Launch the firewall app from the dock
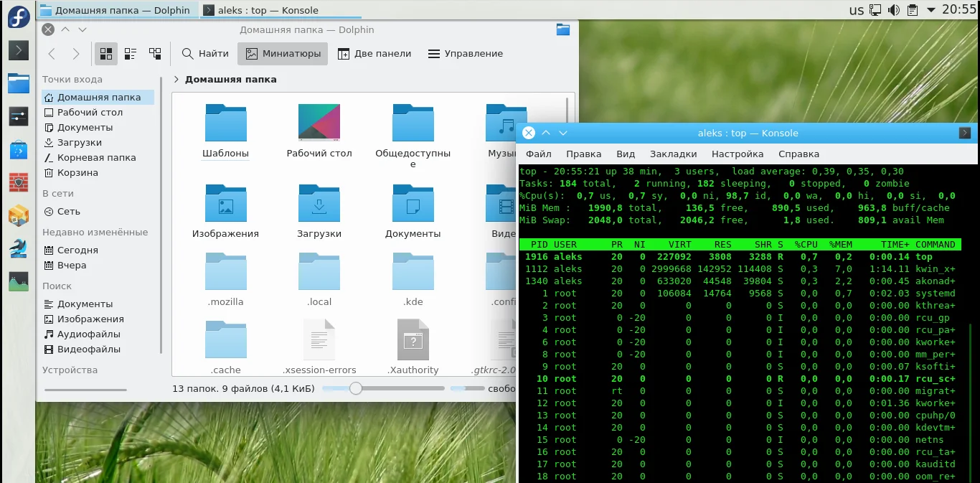The height and width of the screenshot is (483, 980). point(18,182)
